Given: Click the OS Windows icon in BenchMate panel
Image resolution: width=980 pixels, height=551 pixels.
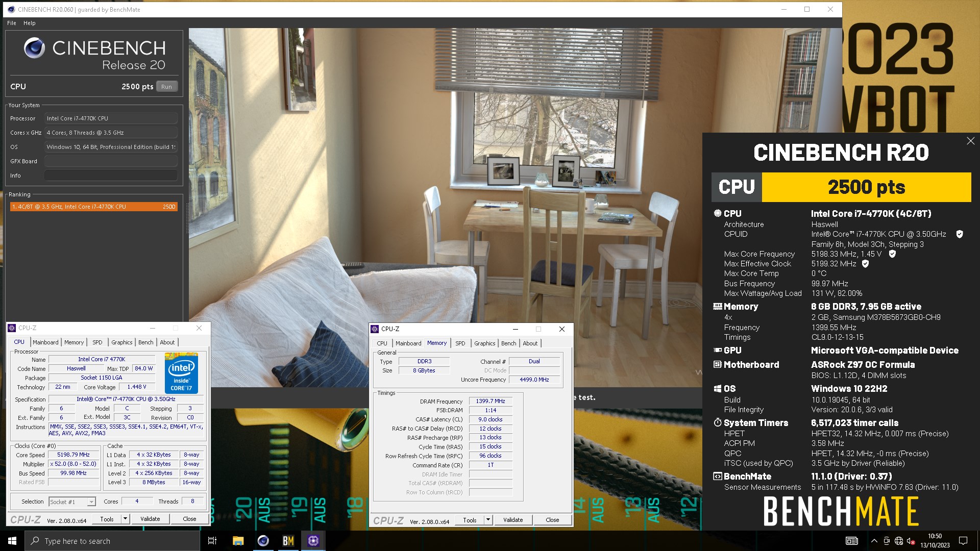Looking at the screenshot, I should coord(718,388).
